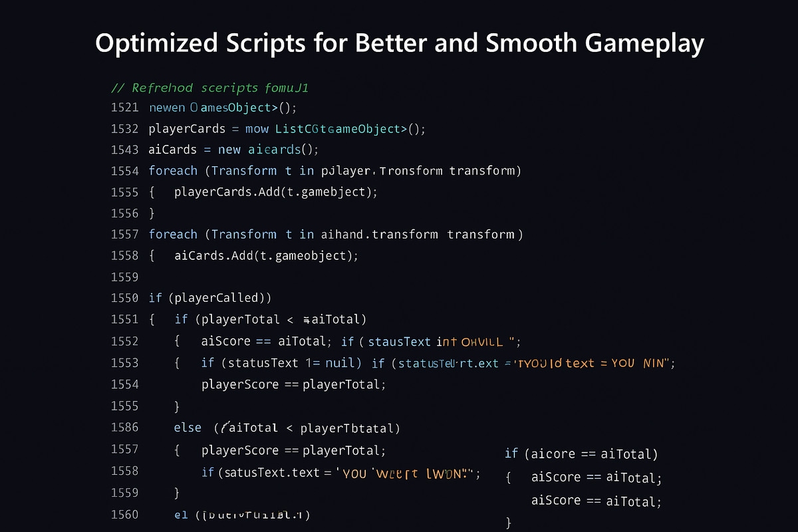Click the aicore condition in right code block
The width and height of the screenshot is (798, 532).
[x=582, y=454]
